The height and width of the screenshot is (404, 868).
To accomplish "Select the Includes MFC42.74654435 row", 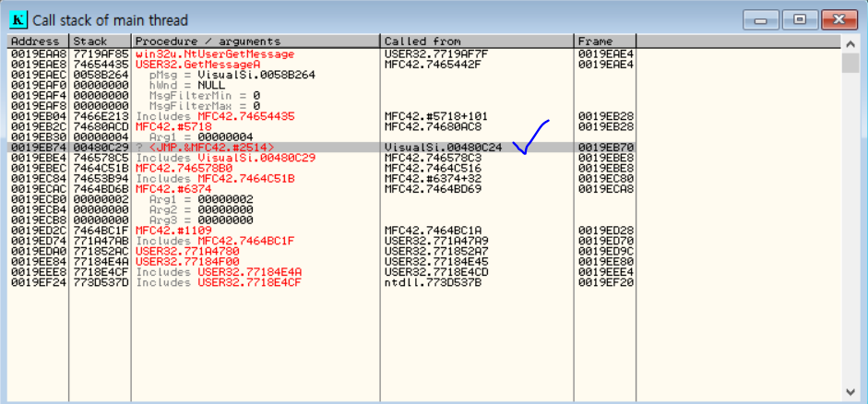I will [x=424, y=116].
